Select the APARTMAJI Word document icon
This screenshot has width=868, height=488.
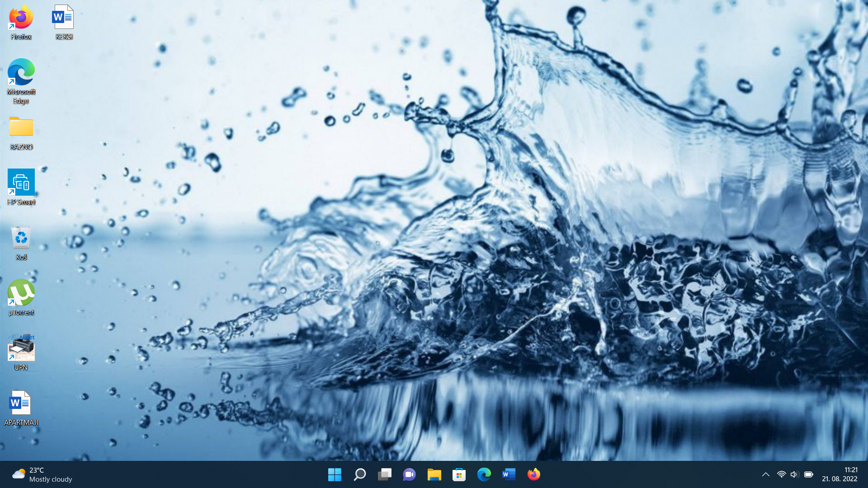tap(21, 408)
